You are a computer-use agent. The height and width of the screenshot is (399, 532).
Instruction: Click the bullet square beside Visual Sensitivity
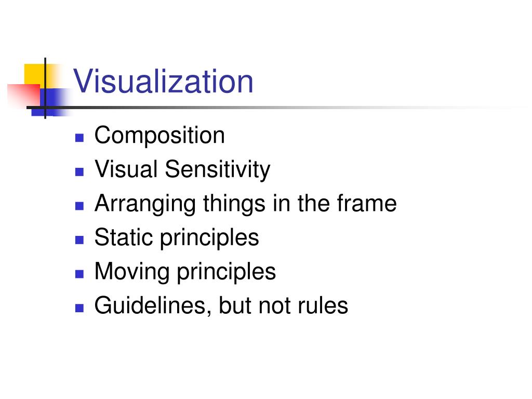click(79, 171)
